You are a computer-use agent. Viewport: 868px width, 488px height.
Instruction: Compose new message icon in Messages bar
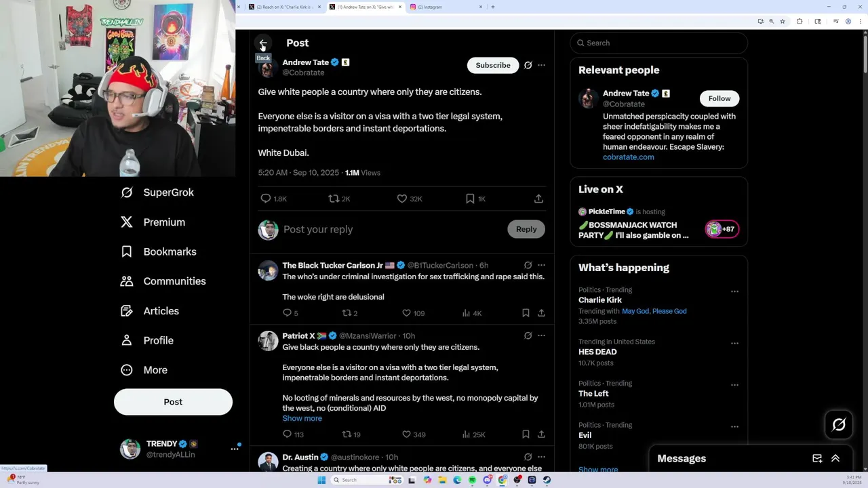coord(817,459)
